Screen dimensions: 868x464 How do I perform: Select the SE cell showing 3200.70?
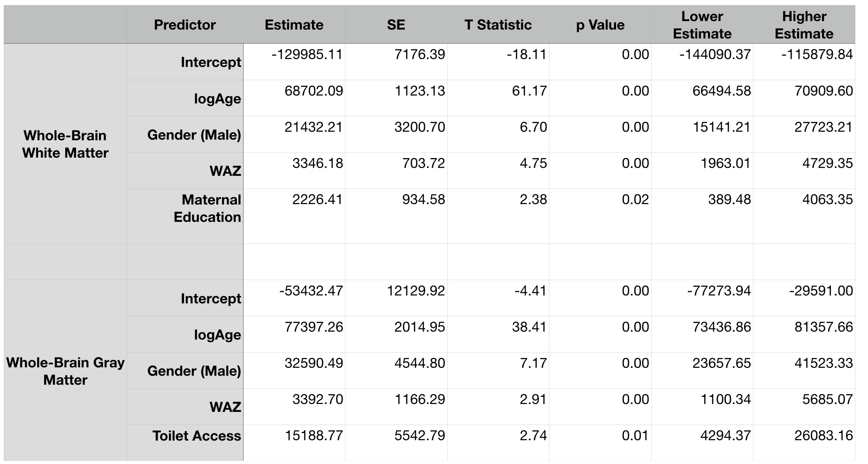[419, 127]
